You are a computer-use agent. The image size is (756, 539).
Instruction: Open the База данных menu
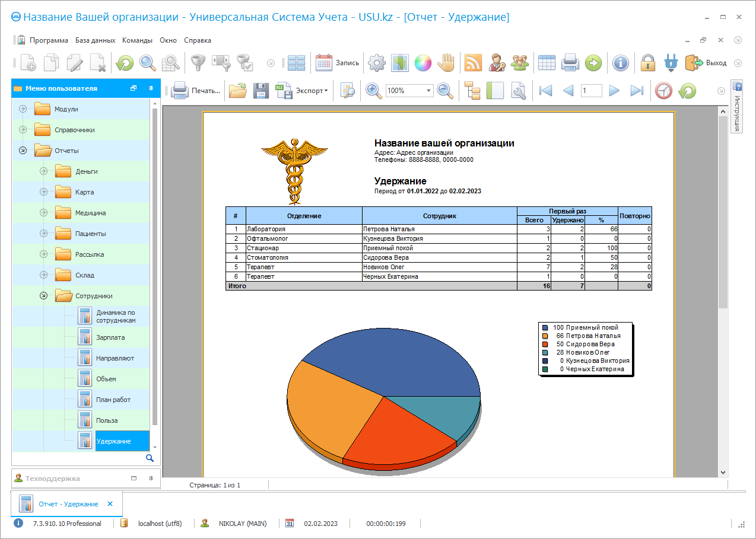click(95, 40)
